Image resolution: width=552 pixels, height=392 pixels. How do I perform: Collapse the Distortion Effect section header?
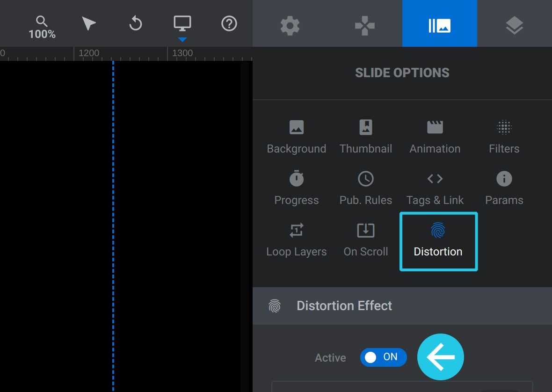[402, 306]
